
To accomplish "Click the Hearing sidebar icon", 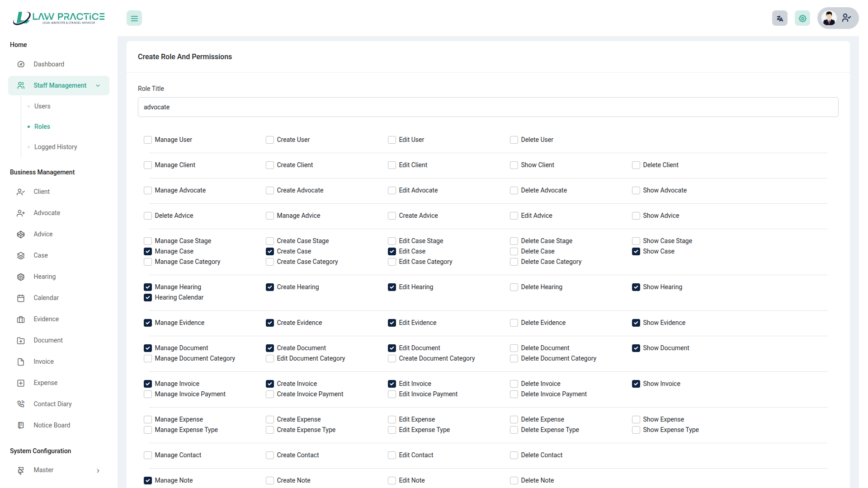I will click(21, 277).
